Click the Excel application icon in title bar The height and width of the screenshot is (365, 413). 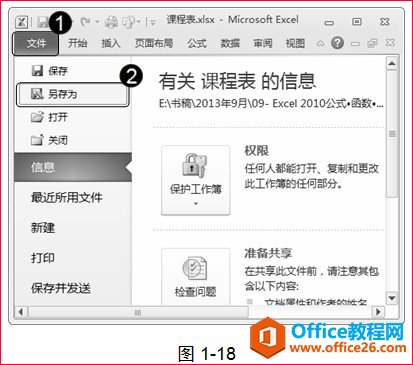22,22
